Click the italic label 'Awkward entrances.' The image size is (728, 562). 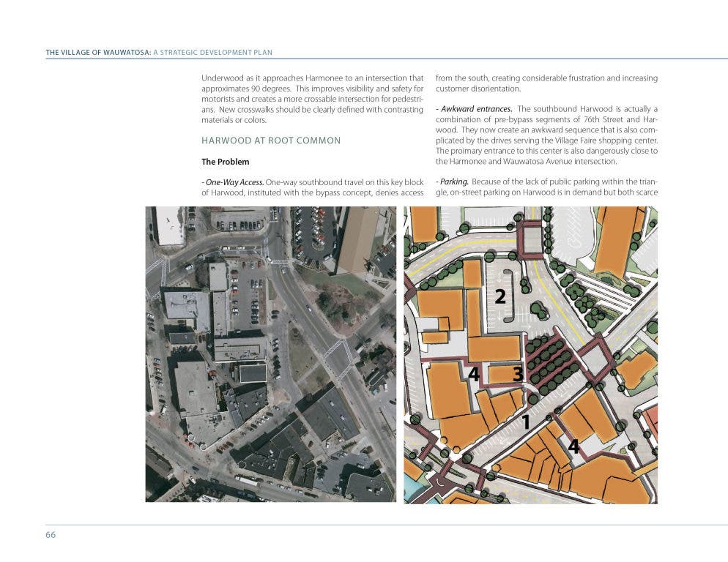tap(476, 109)
